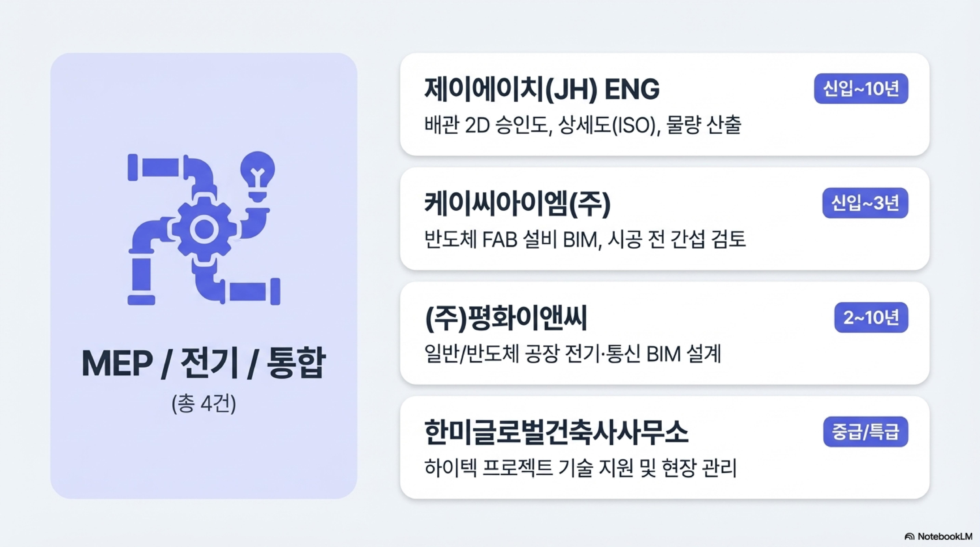Click the 배관 2D 승인도 description line
980x547 pixels.
coord(582,125)
